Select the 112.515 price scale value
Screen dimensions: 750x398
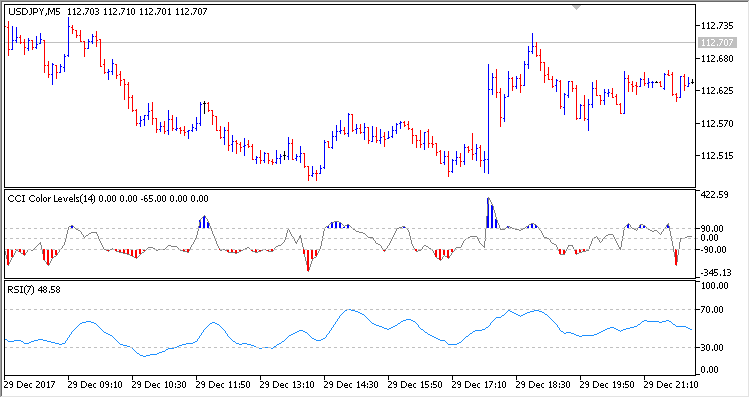[717, 155]
